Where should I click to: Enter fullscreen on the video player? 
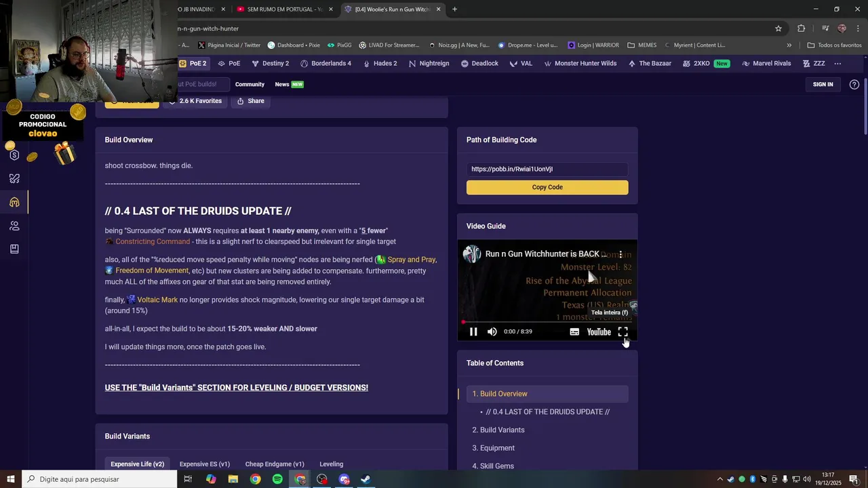point(623,331)
